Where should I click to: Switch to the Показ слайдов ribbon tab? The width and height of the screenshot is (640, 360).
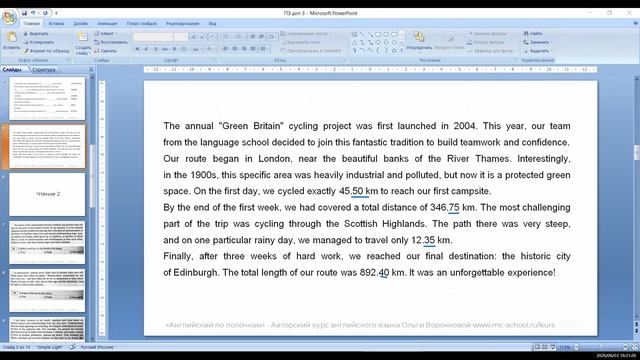141,24
